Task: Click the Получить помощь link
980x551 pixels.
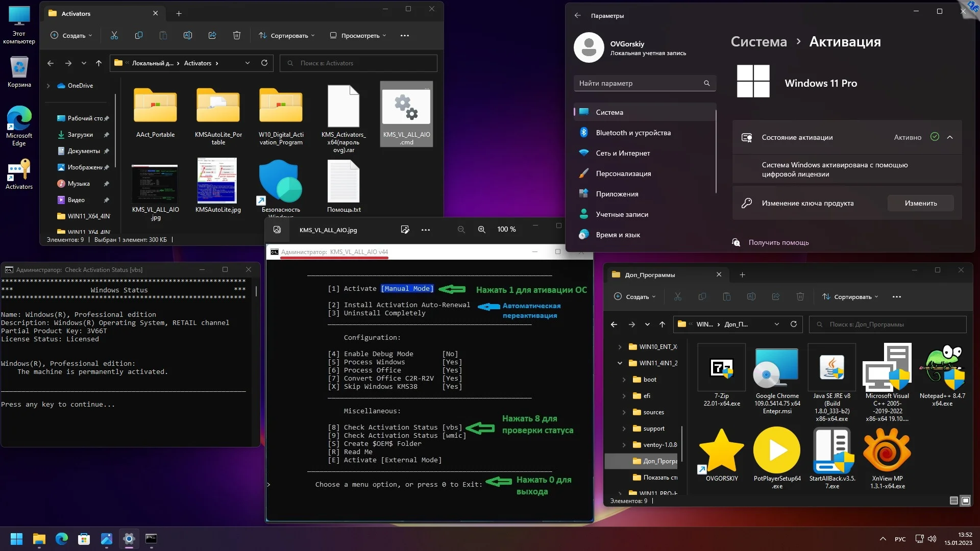Action: [778, 242]
